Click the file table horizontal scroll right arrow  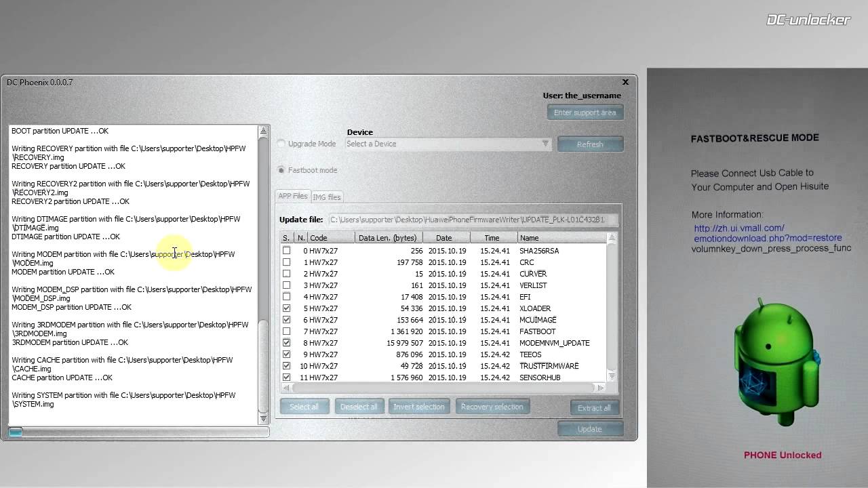coord(601,388)
